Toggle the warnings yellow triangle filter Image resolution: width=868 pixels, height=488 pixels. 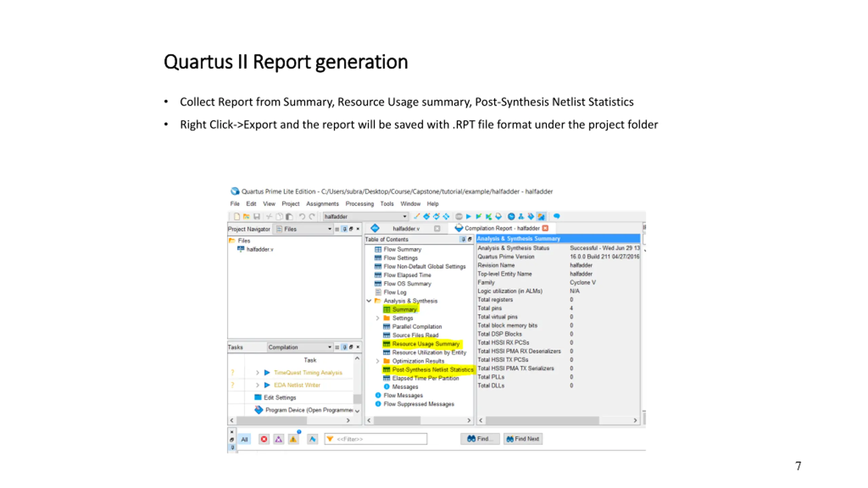click(293, 439)
